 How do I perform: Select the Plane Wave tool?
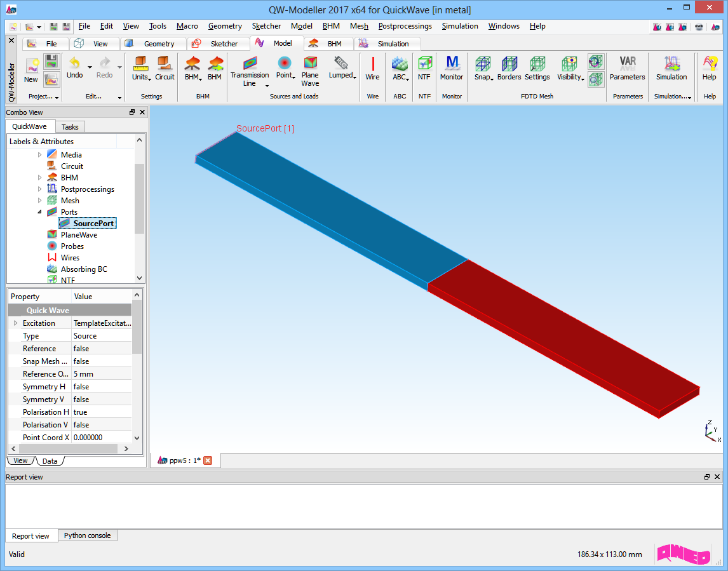[x=310, y=71]
